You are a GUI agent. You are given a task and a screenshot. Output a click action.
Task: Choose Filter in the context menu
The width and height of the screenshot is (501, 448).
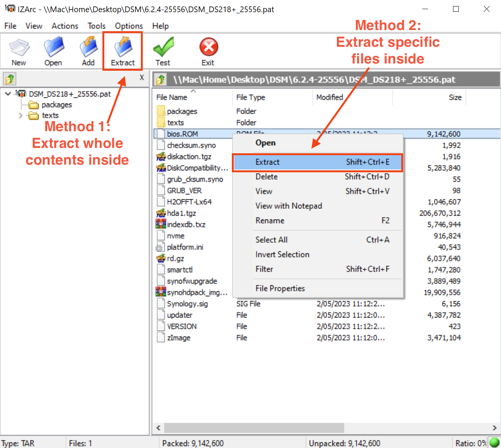coord(318,269)
